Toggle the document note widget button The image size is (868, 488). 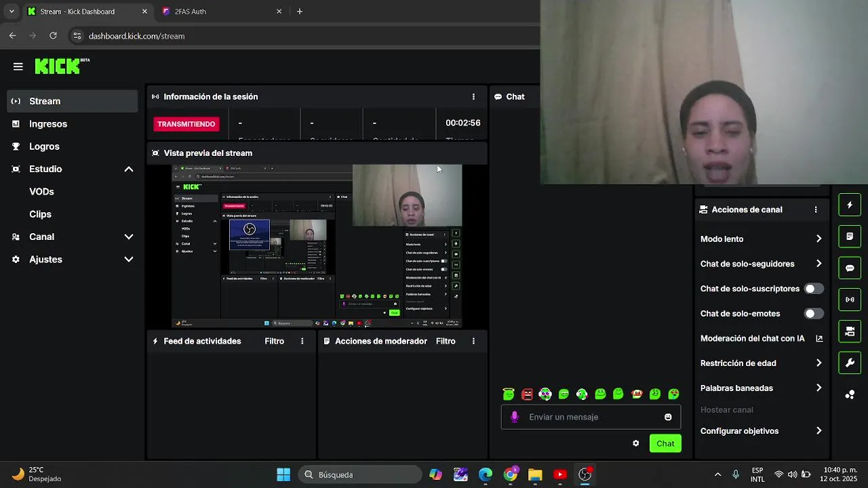pos(850,237)
